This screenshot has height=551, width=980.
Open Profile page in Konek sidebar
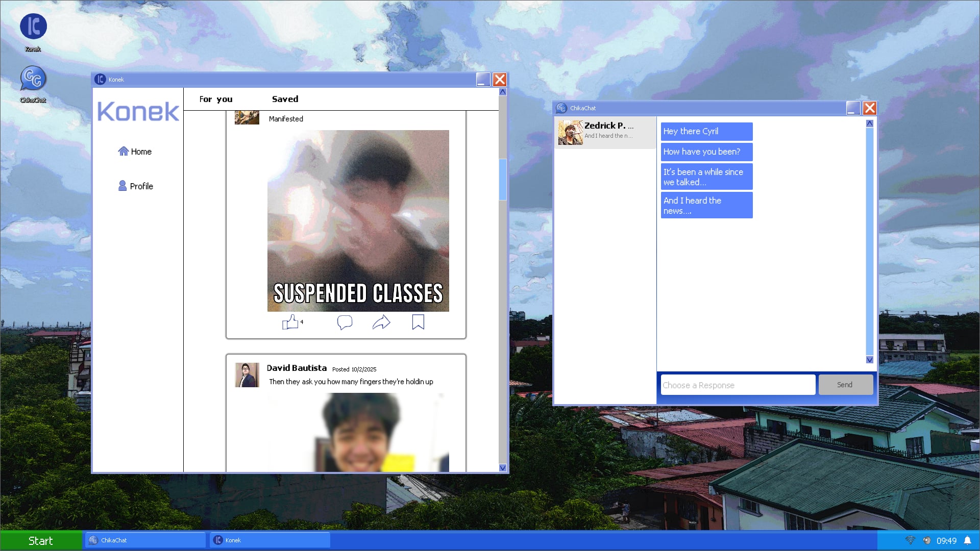coord(136,186)
